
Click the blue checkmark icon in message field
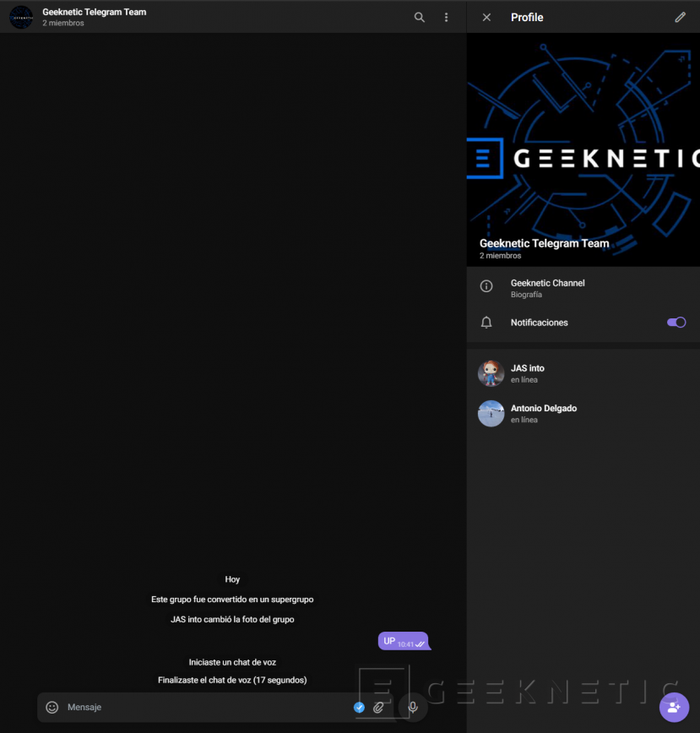point(359,707)
